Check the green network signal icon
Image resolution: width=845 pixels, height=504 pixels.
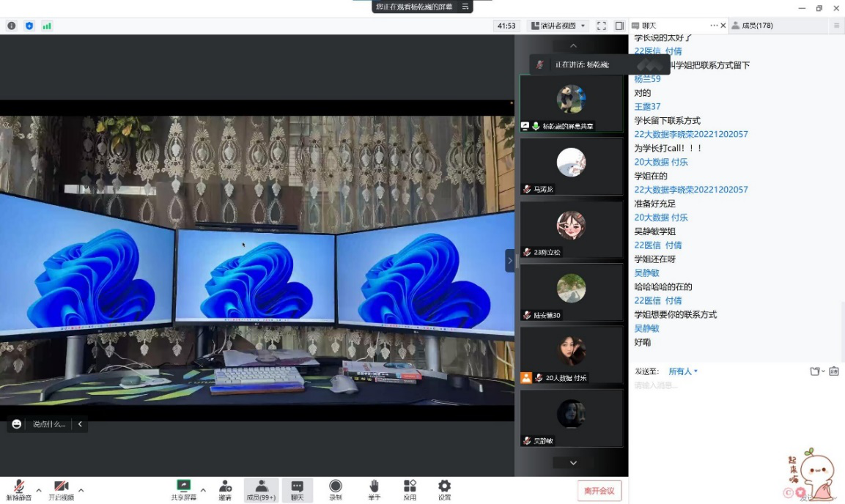pyautogui.click(x=47, y=26)
